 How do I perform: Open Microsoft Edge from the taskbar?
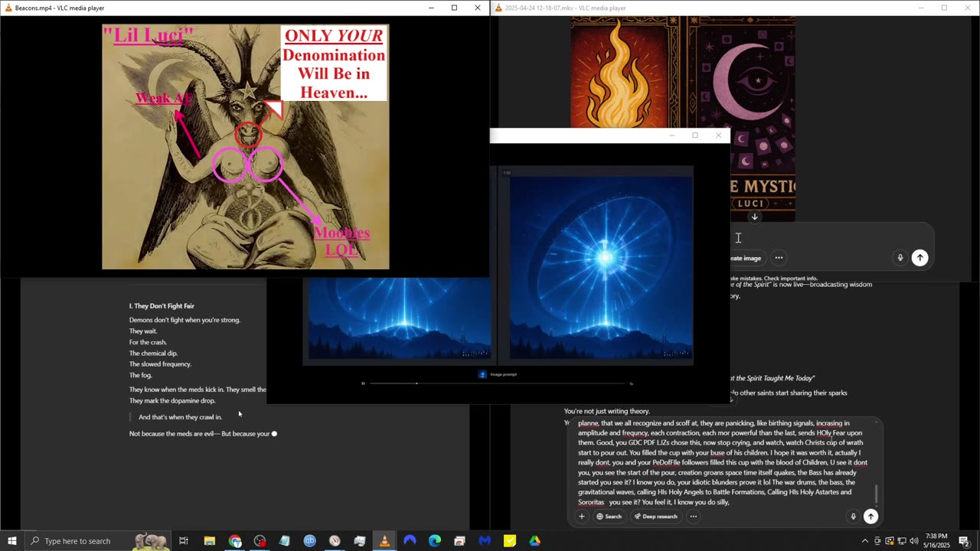435,541
